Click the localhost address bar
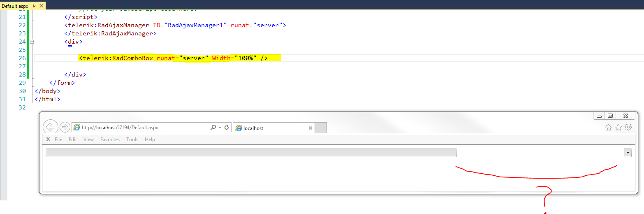Viewport: 644px width, 214px height. (140, 128)
